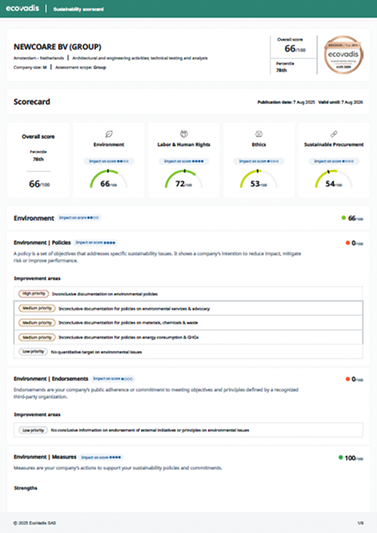Click the chain link icon above Sustainable Procurement

click(334, 134)
